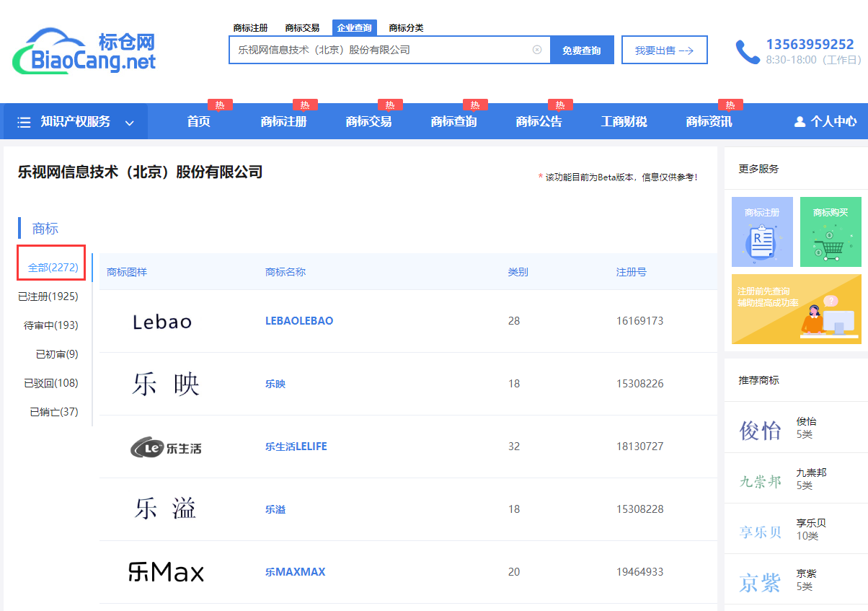The height and width of the screenshot is (611, 868).
Task: Open the 乐溢 trademark name link
Action: pos(275,509)
